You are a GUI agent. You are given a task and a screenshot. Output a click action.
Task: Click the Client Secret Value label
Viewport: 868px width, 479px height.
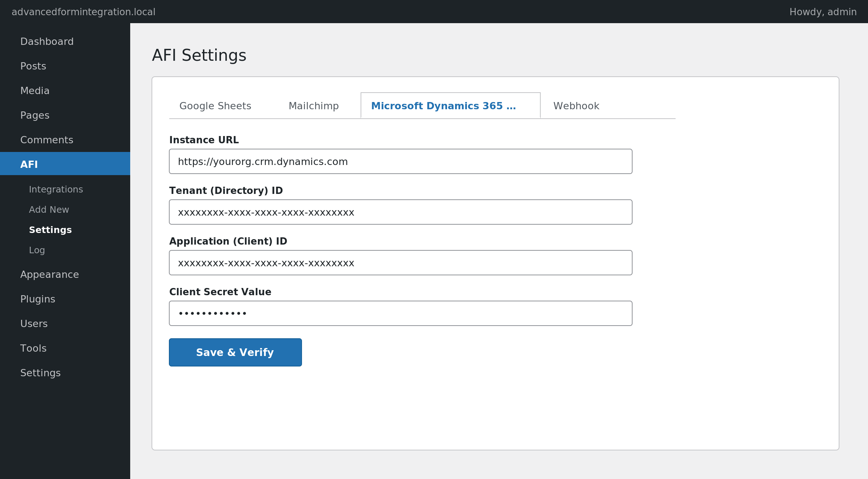pos(220,292)
